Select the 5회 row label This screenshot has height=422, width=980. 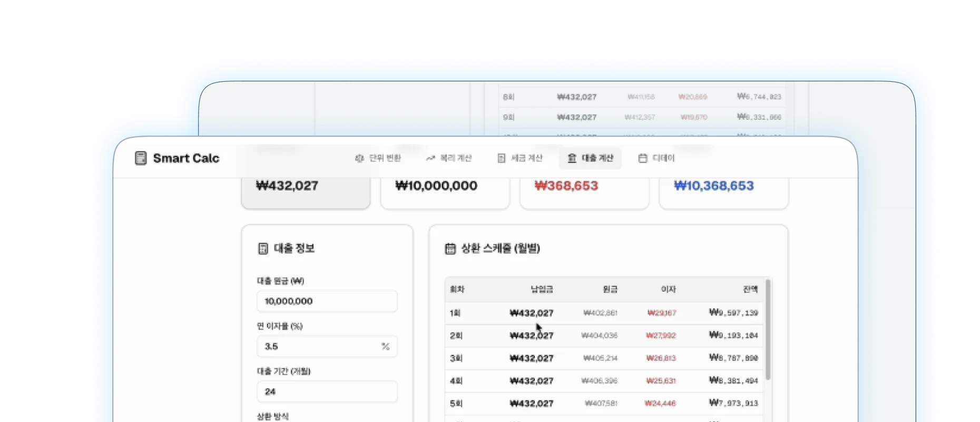tap(456, 404)
